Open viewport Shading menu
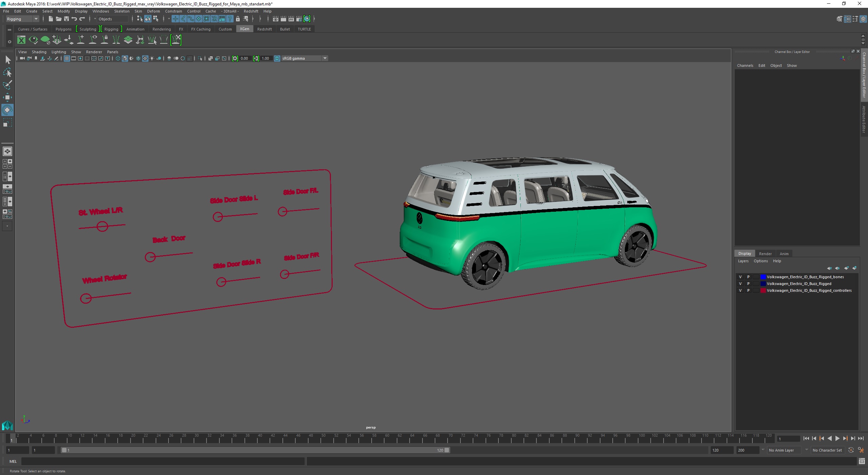This screenshot has height=475, width=868. coord(39,52)
